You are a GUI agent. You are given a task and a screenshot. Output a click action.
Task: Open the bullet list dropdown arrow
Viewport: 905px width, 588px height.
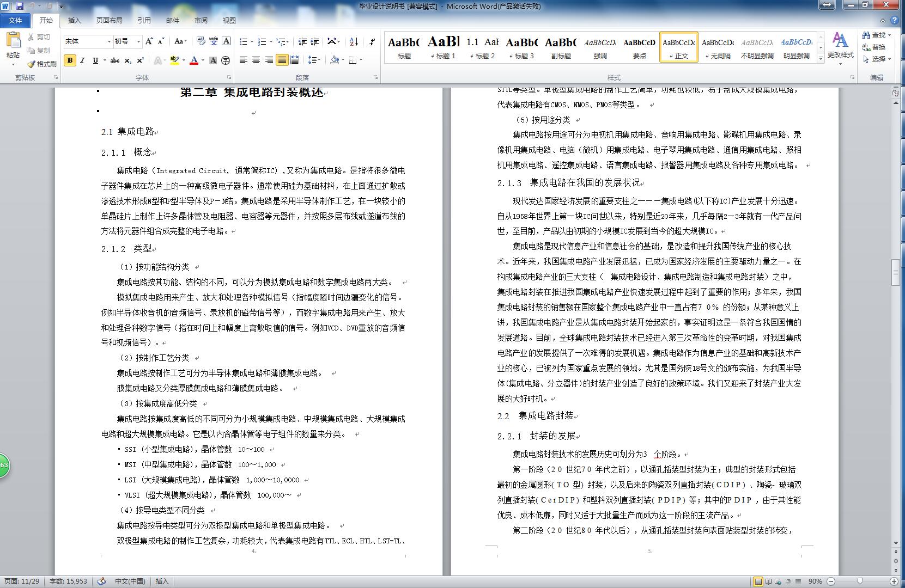252,41
